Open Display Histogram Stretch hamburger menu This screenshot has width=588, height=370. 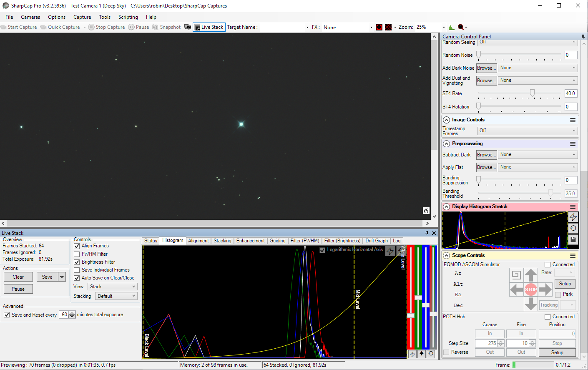coord(573,207)
